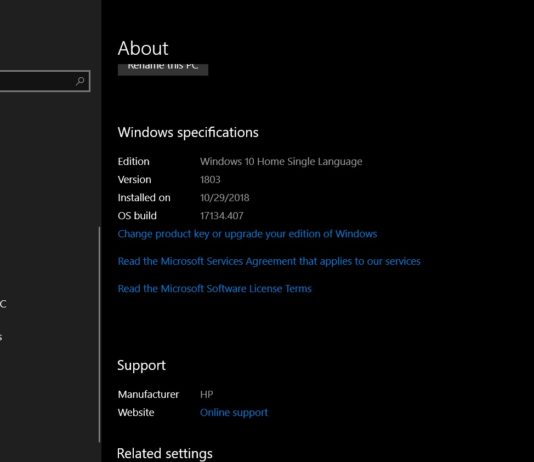Screen dimensions: 534x462
Task: Select the Installed on label
Action: (x=144, y=197)
